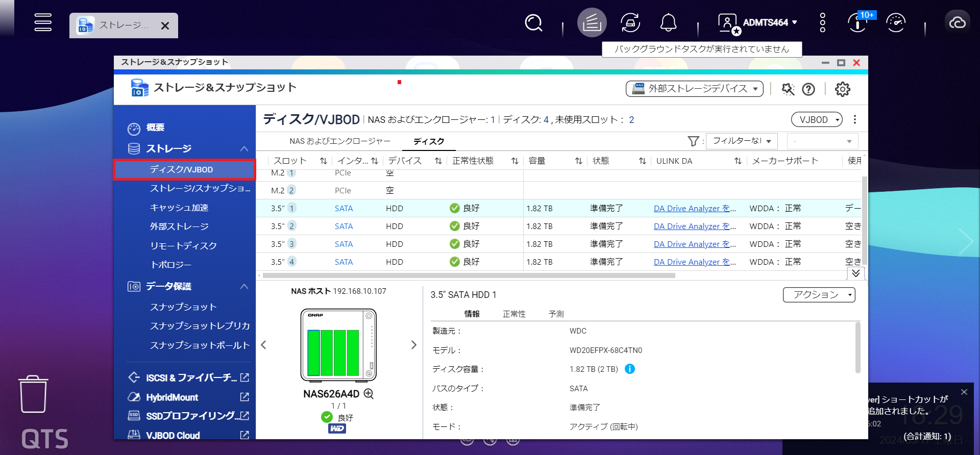
Task: Zoom the NAS626A4D enclosure magnifier icon
Action: 369,394
